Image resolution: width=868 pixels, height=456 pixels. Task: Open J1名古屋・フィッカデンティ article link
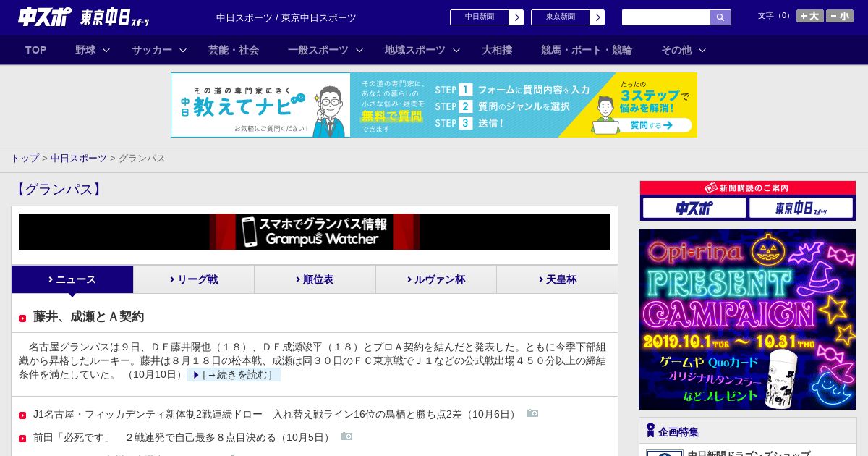pyautogui.click(x=276, y=414)
